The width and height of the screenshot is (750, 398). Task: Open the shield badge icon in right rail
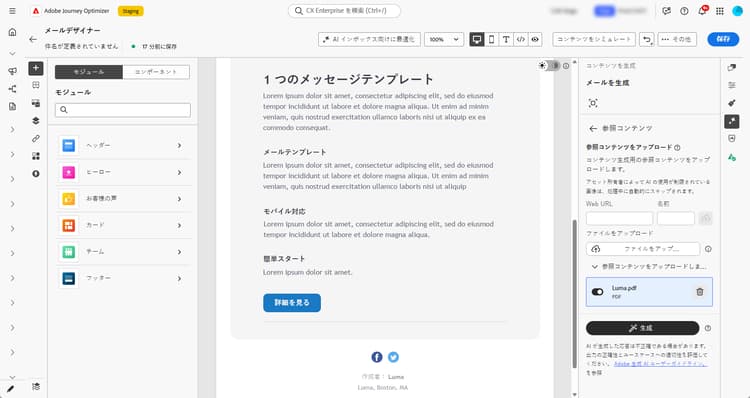point(732,139)
